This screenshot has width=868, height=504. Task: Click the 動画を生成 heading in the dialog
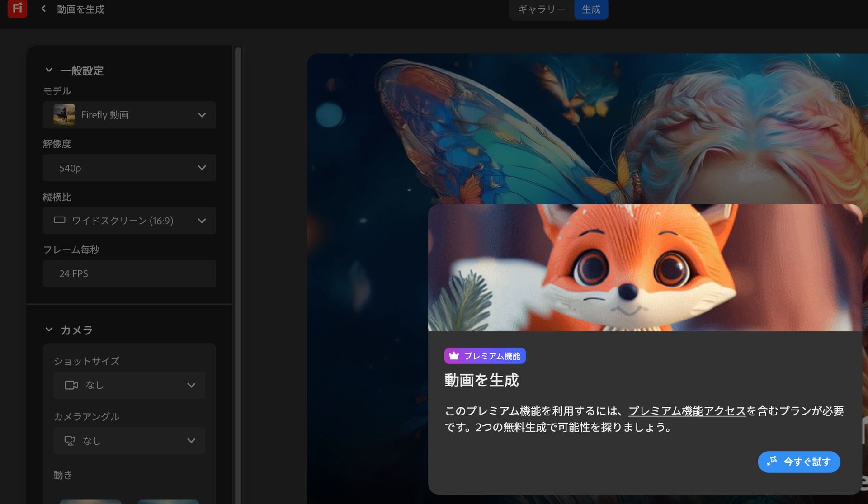click(x=481, y=380)
